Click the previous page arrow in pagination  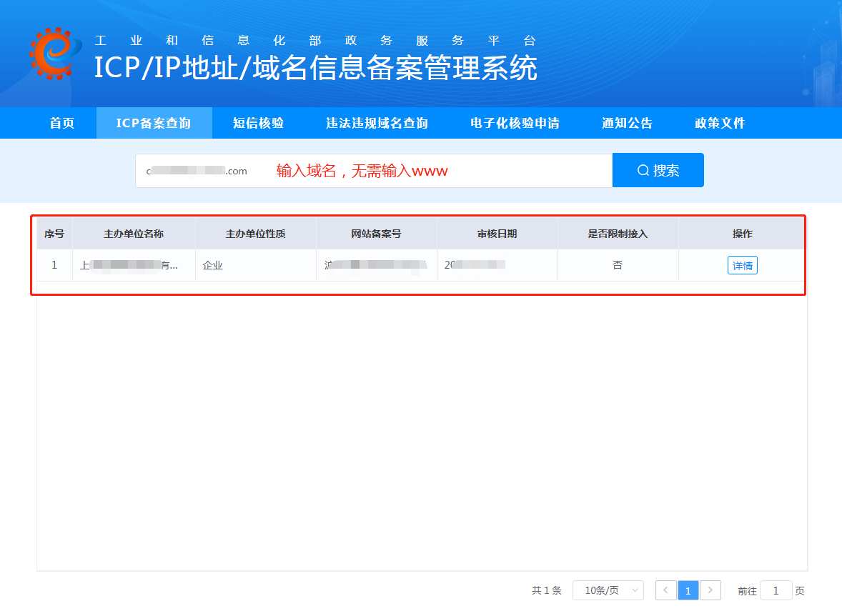tap(665, 590)
